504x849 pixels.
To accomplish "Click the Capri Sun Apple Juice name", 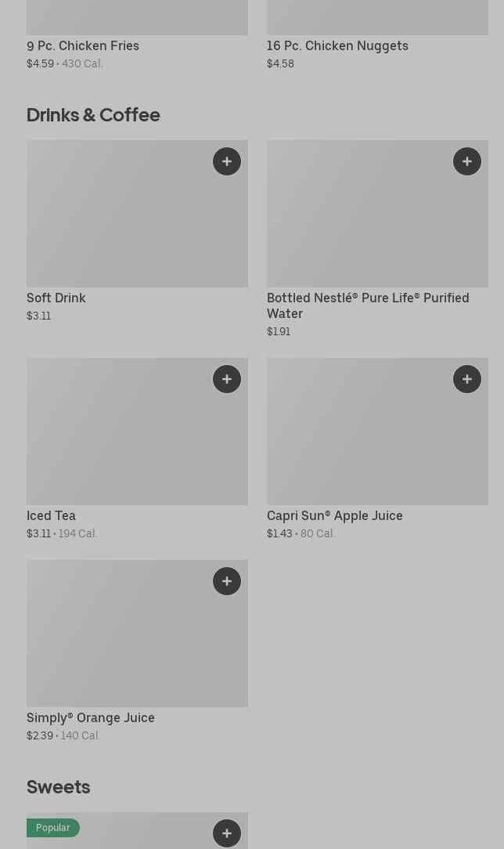I will (x=334, y=515).
